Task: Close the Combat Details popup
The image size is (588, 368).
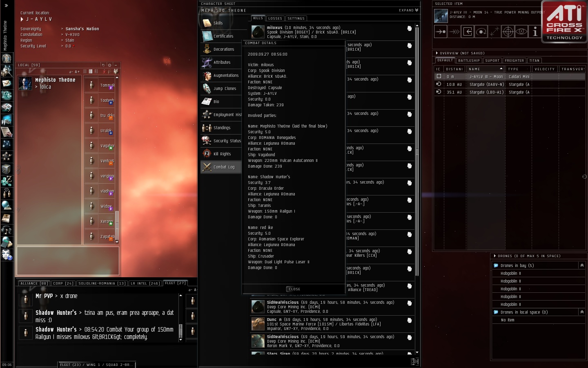Action: click(x=294, y=289)
